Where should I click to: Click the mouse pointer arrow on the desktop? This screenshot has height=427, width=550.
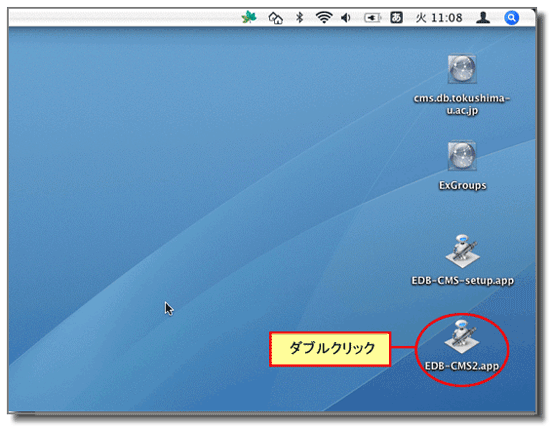click(x=169, y=309)
